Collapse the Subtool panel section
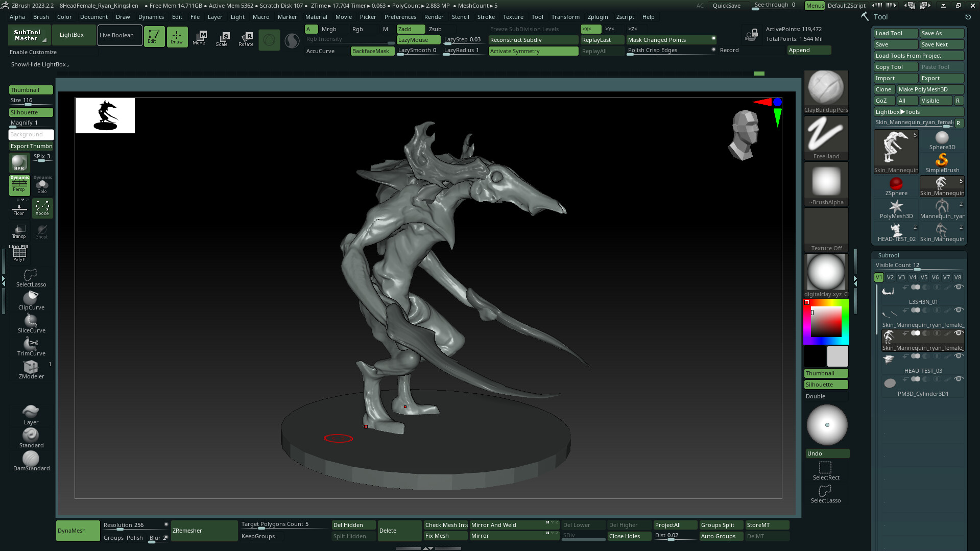 888,255
